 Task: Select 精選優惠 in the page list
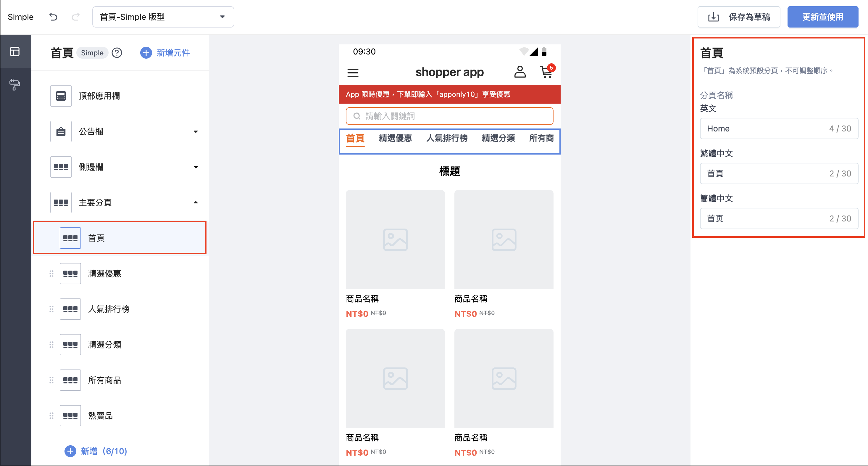pyautogui.click(x=120, y=274)
